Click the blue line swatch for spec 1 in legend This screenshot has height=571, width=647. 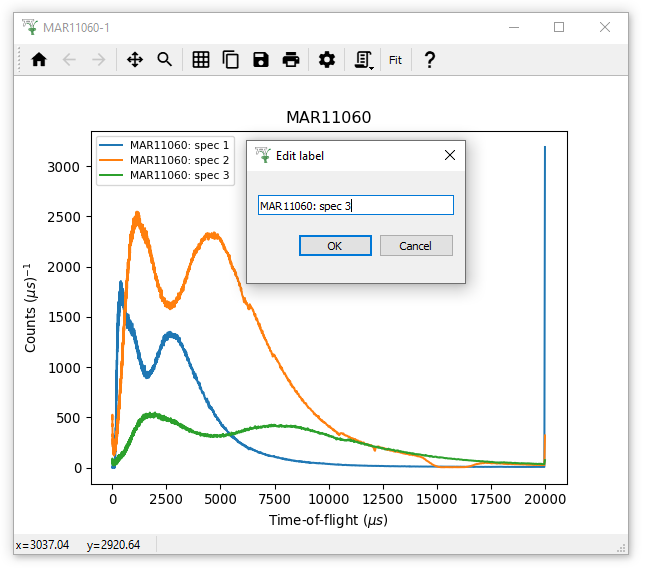pos(112,145)
